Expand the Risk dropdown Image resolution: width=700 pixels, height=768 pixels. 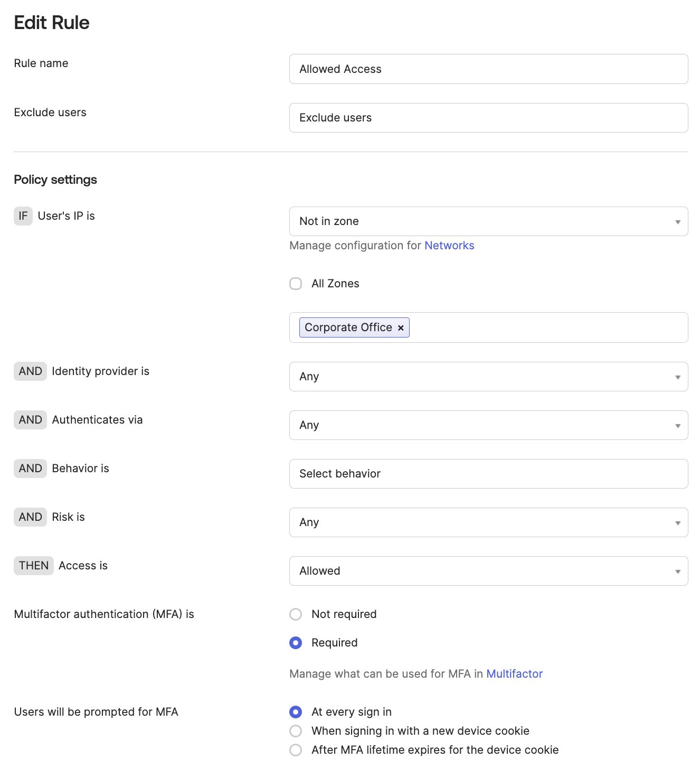pyautogui.click(x=488, y=522)
